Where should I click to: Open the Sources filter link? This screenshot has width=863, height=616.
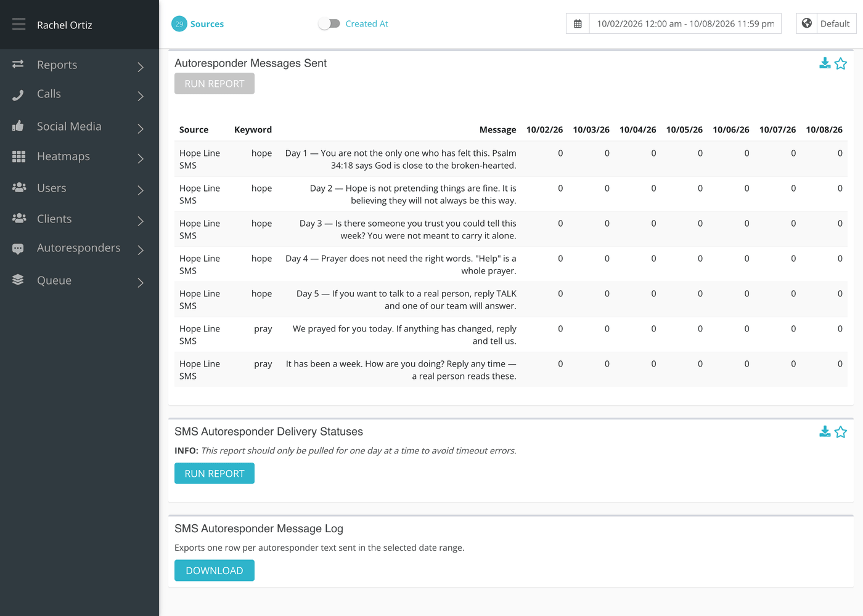207,24
